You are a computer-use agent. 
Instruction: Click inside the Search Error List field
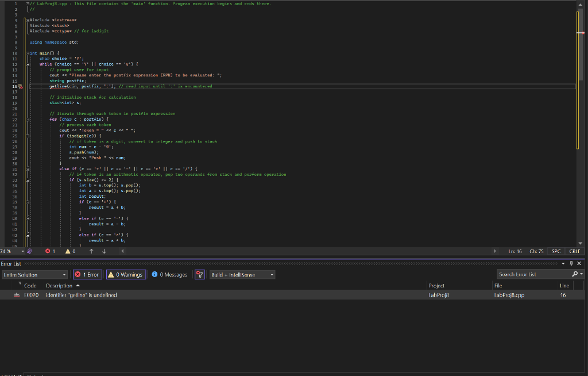528,274
